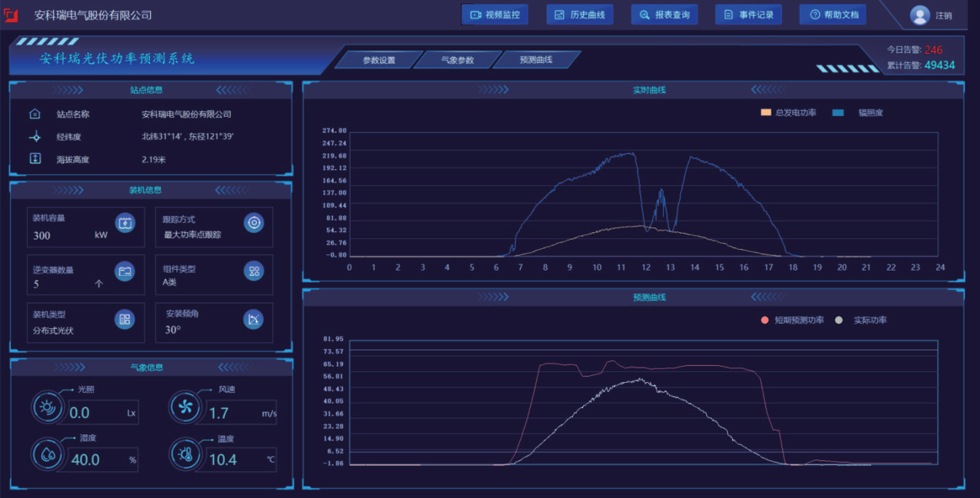Toggle 总发电功率 series in the legend
The width and height of the screenshot is (980, 498).
click(x=788, y=113)
